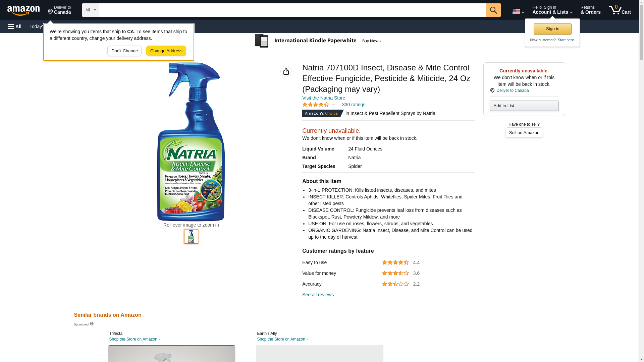Visit the Natria Store link
This screenshot has height=362, width=644.
point(323,98)
